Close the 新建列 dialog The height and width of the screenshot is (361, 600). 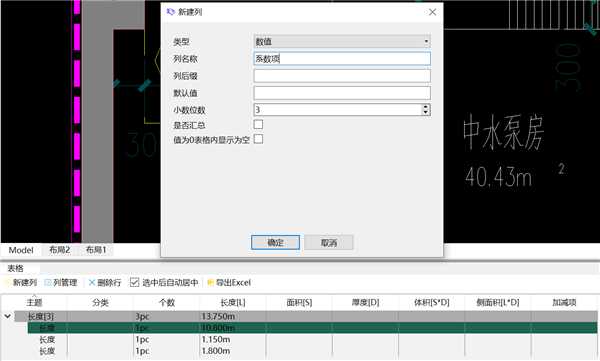(432, 12)
